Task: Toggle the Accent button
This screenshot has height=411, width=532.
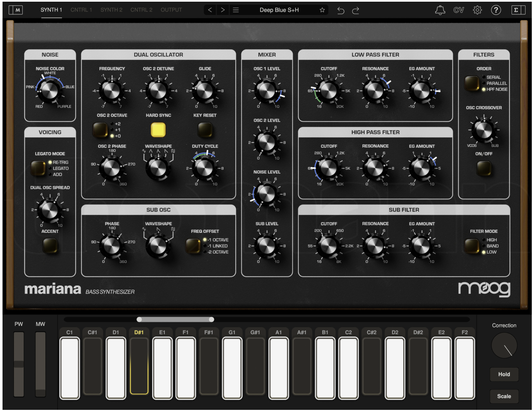Action: tap(50, 246)
